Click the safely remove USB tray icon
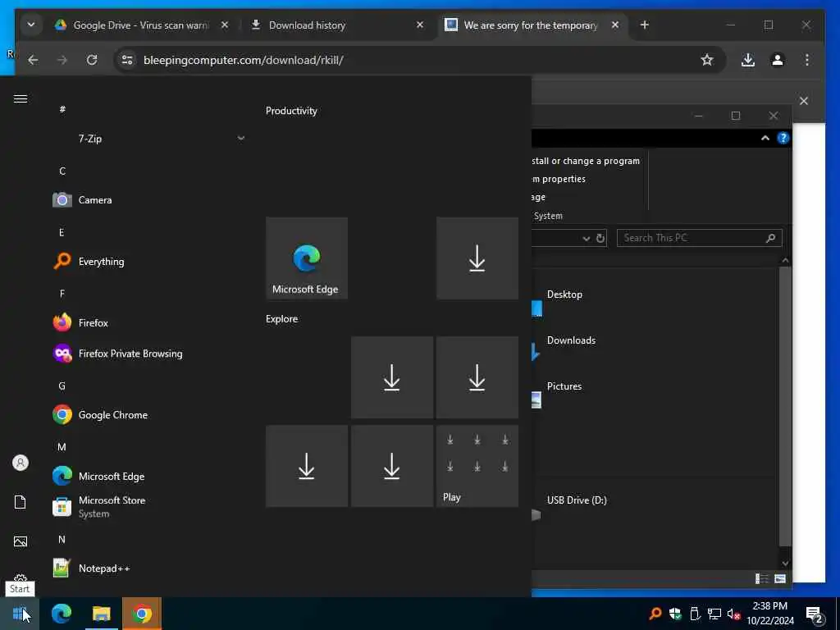Image resolution: width=840 pixels, height=630 pixels. [695, 614]
